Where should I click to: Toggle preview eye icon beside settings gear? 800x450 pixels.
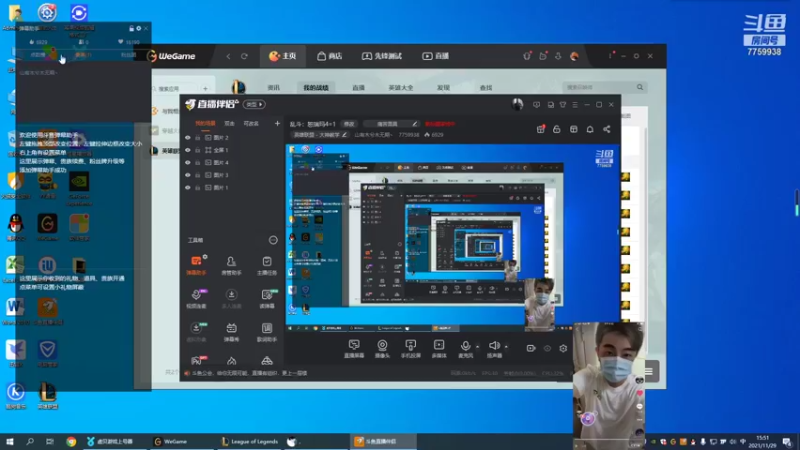coord(547,348)
